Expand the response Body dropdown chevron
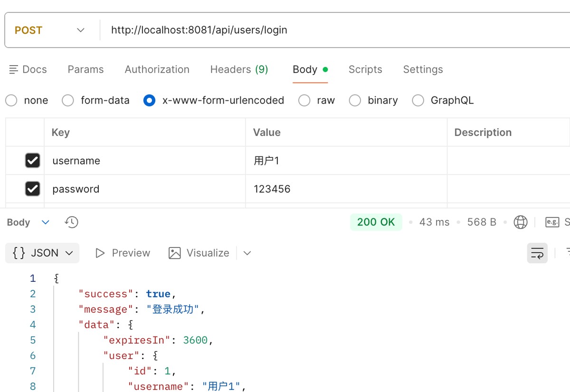This screenshot has width=570, height=392. click(x=46, y=222)
